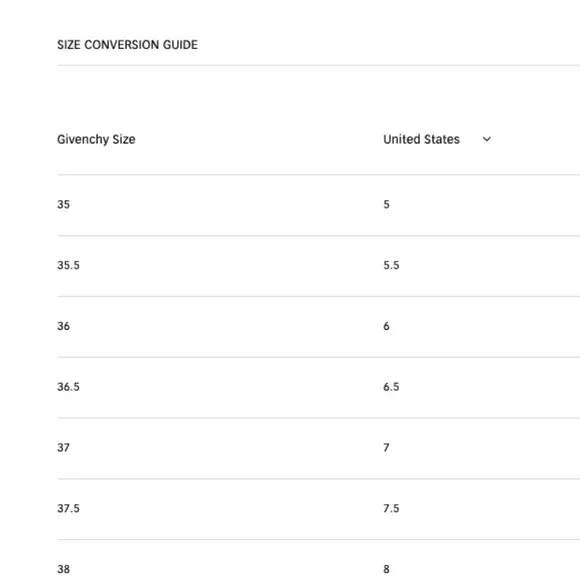This screenshot has width=580, height=580.
Task: Click US size 5.5 value
Action: [391, 265]
